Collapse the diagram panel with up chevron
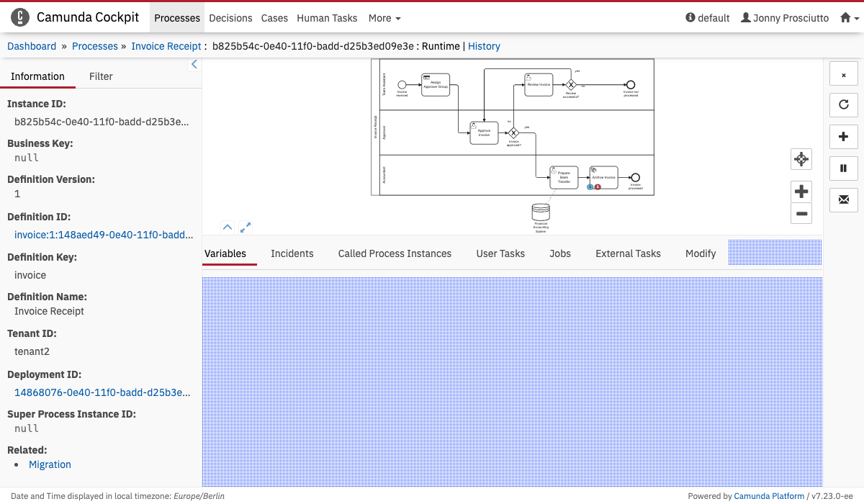The width and height of the screenshot is (864, 504). pos(228,228)
